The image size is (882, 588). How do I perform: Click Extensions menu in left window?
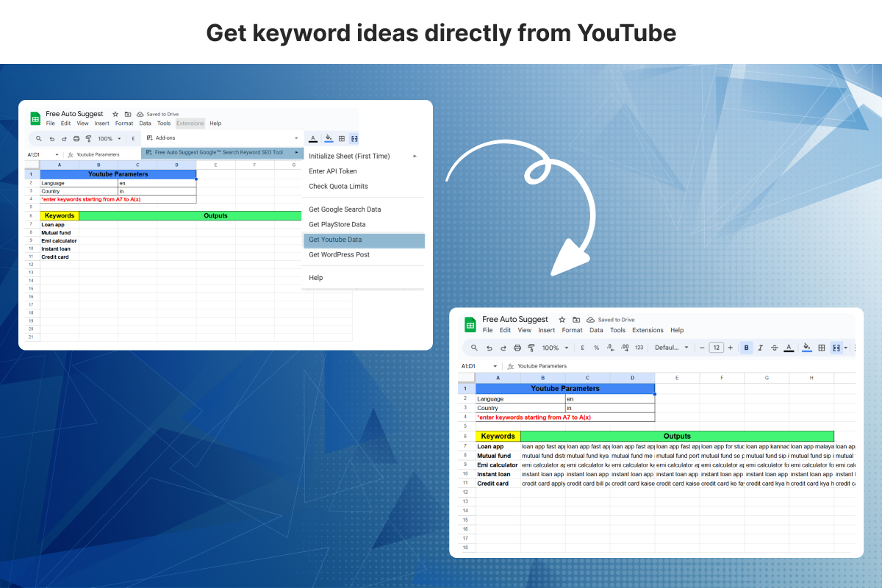[190, 123]
